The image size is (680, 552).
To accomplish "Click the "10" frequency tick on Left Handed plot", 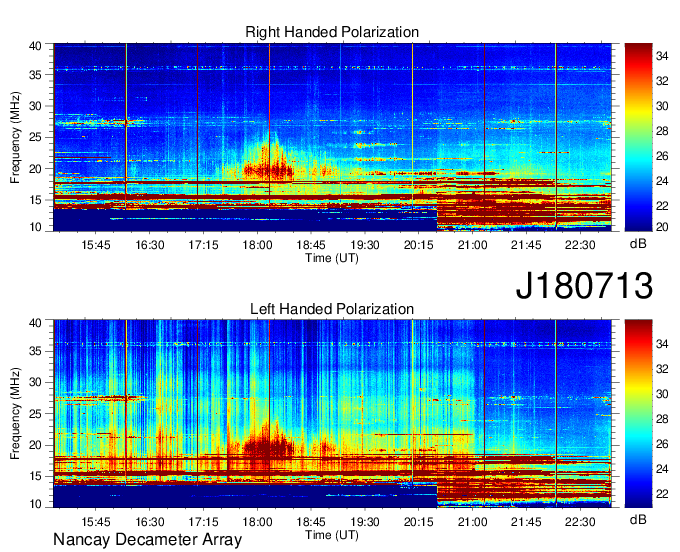I will click(x=36, y=503).
